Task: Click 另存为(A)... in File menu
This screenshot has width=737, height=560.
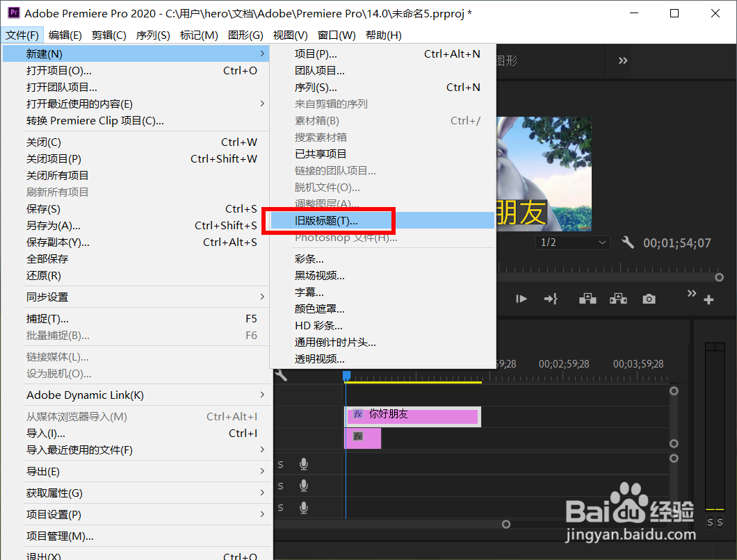Action: click(x=136, y=226)
